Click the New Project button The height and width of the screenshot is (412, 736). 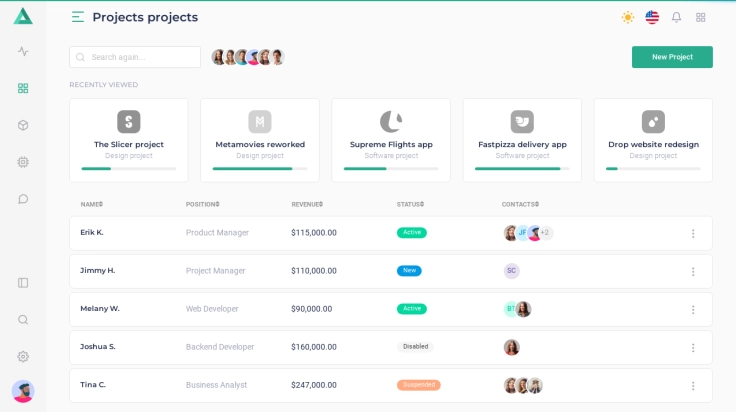[x=672, y=57]
